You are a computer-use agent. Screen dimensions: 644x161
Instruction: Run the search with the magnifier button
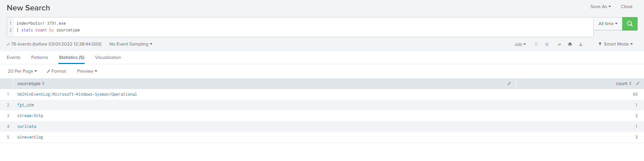[630, 24]
